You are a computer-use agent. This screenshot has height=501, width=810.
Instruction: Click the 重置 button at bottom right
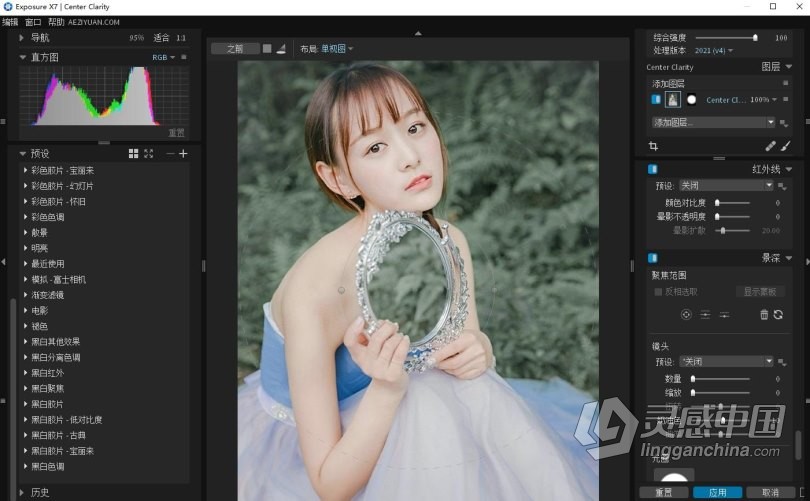(664, 492)
